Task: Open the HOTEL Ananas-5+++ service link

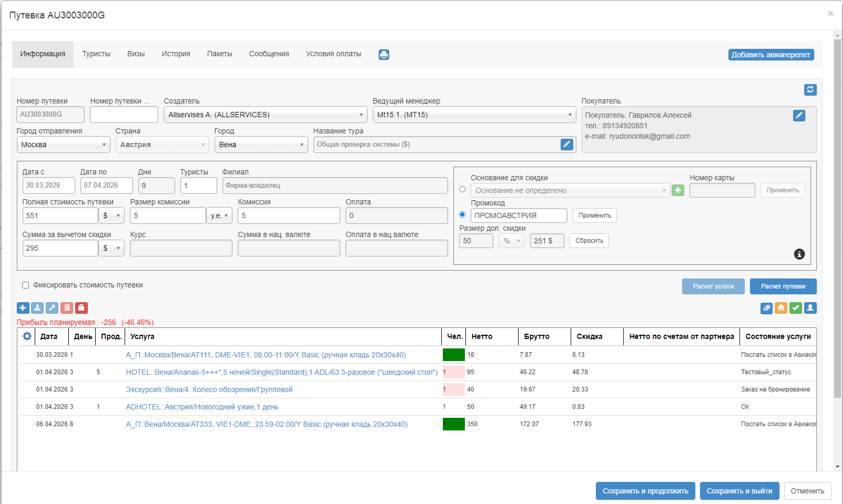Action: tap(281, 372)
